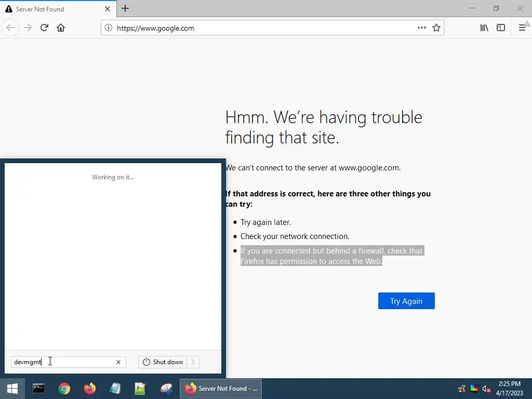Screen dimensions: 532x399
Task: Expand the Shut down options arrow
Action: coord(193,362)
